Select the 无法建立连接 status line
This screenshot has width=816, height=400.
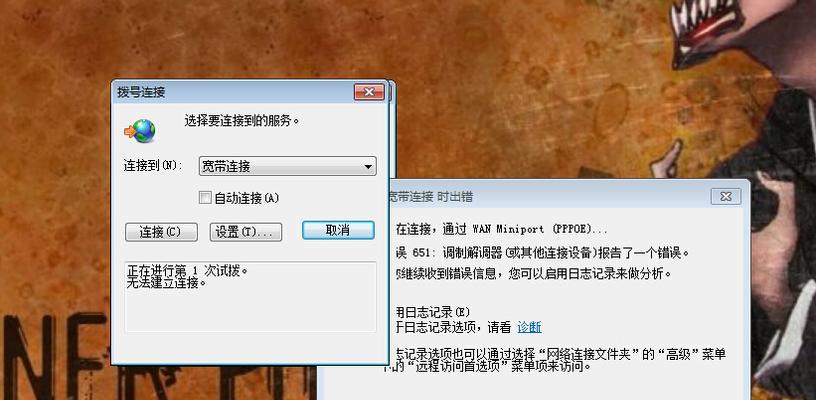[167, 283]
